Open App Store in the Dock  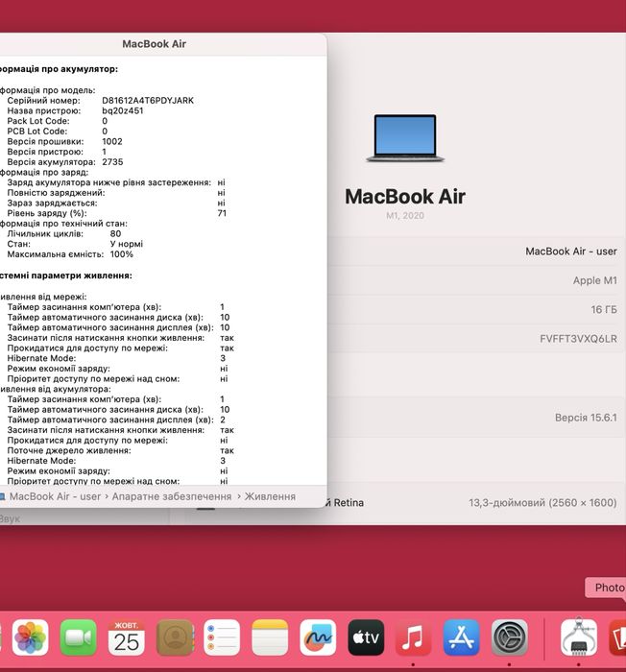pos(462,637)
